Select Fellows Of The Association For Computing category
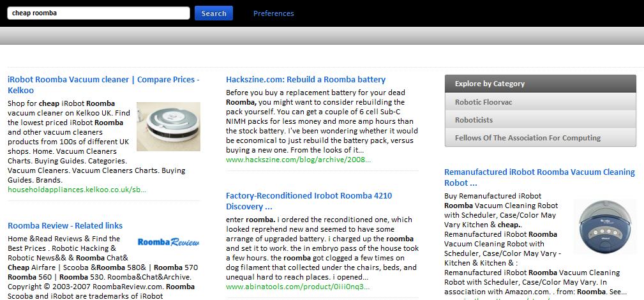This screenshot has height=300, width=644. point(541,138)
